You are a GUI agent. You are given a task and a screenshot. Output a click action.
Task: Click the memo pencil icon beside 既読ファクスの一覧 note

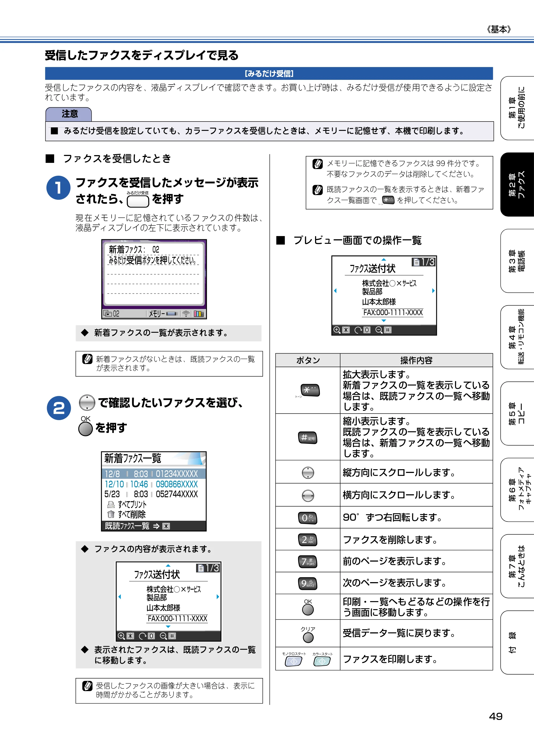317,190
